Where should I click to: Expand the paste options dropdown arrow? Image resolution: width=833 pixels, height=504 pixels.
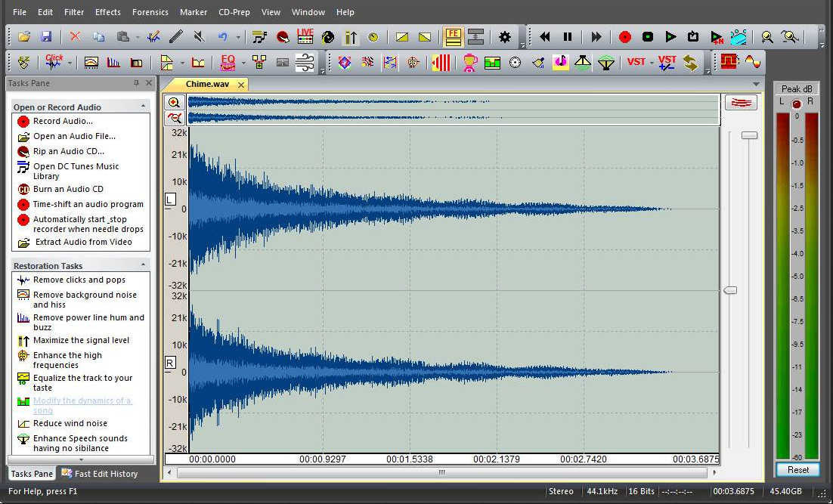pos(138,37)
